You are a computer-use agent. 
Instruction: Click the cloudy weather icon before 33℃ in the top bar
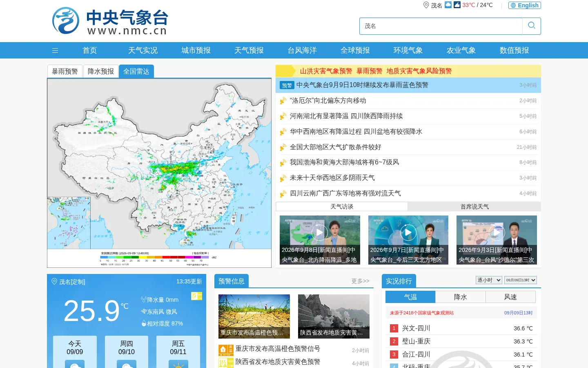click(x=457, y=5)
